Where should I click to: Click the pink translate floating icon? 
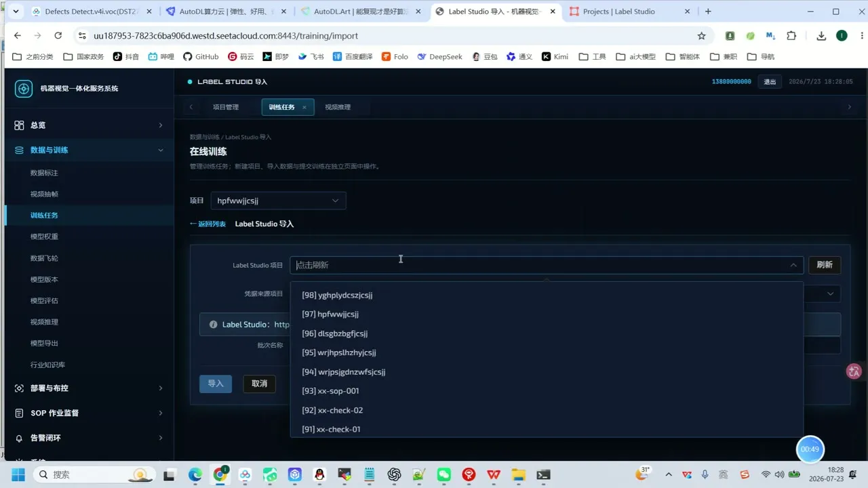pos(854,371)
